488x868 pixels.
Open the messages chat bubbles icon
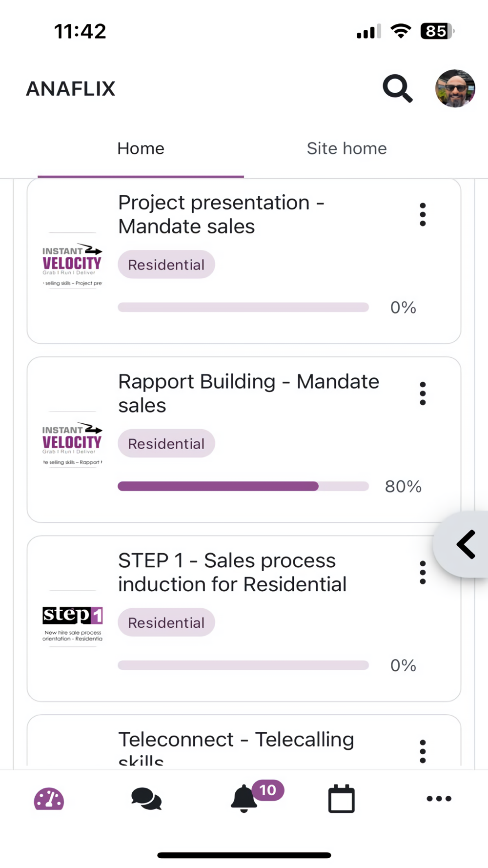[x=146, y=799]
